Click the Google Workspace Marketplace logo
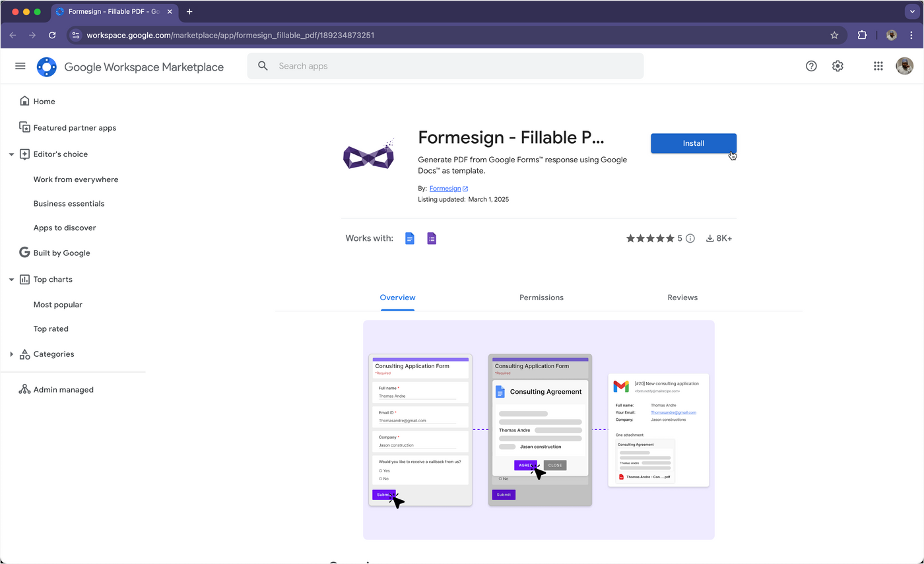This screenshot has width=924, height=564. pos(47,67)
